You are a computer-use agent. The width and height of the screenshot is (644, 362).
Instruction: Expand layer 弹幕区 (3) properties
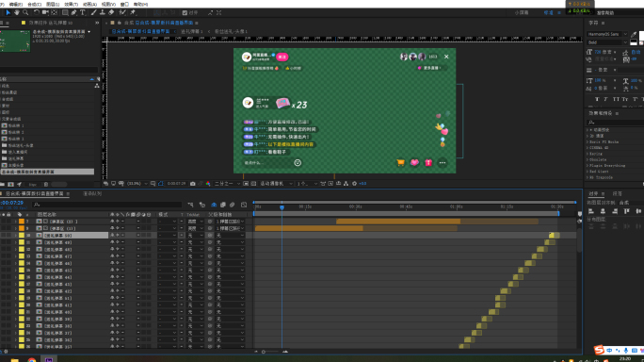click(x=16, y=222)
